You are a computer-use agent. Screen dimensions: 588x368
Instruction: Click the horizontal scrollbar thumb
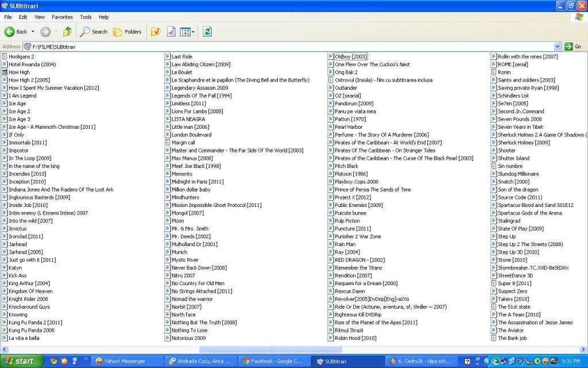[270, 350]
